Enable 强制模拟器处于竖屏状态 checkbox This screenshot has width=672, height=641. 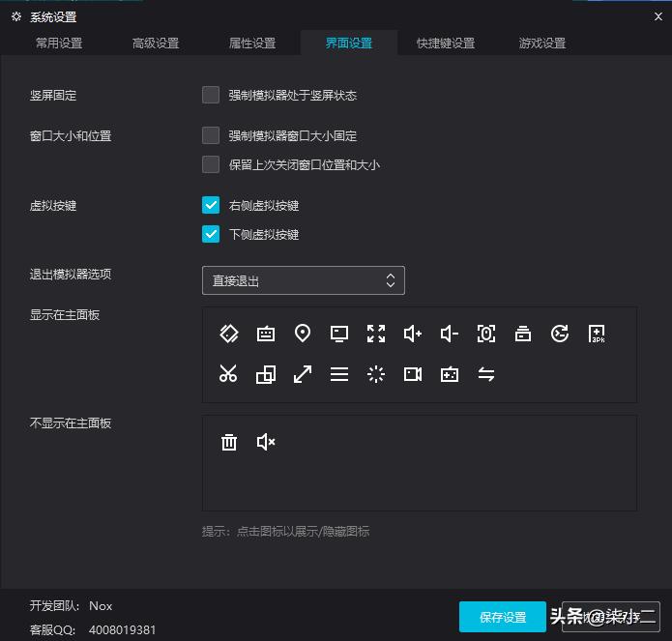tap(211, 95)
